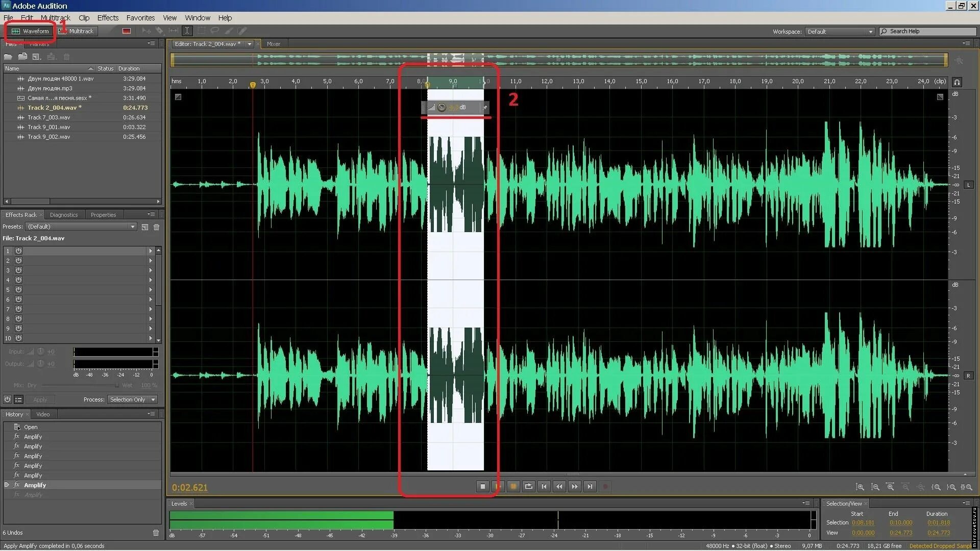Click the trash icon in History panel
The image size is (980, 551).
click(x=156, y=533)
